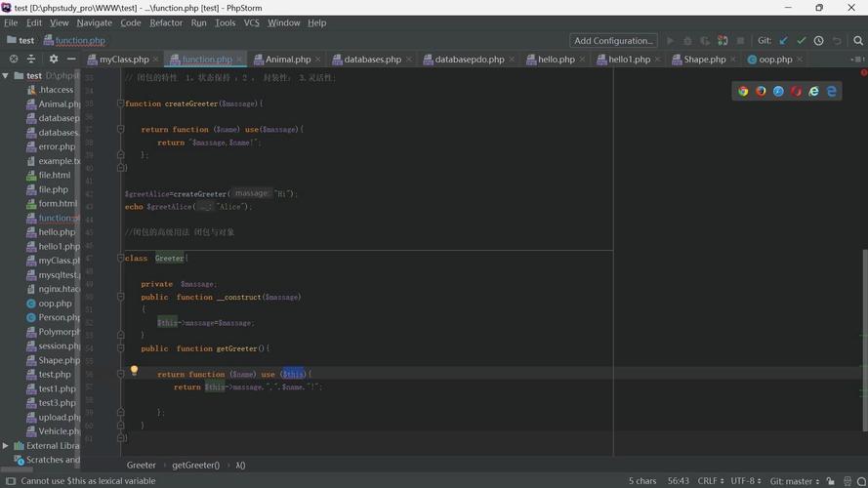868x488 pixels.
Task: Open session.php in the project tree
Action: click(x=53, y=346)
